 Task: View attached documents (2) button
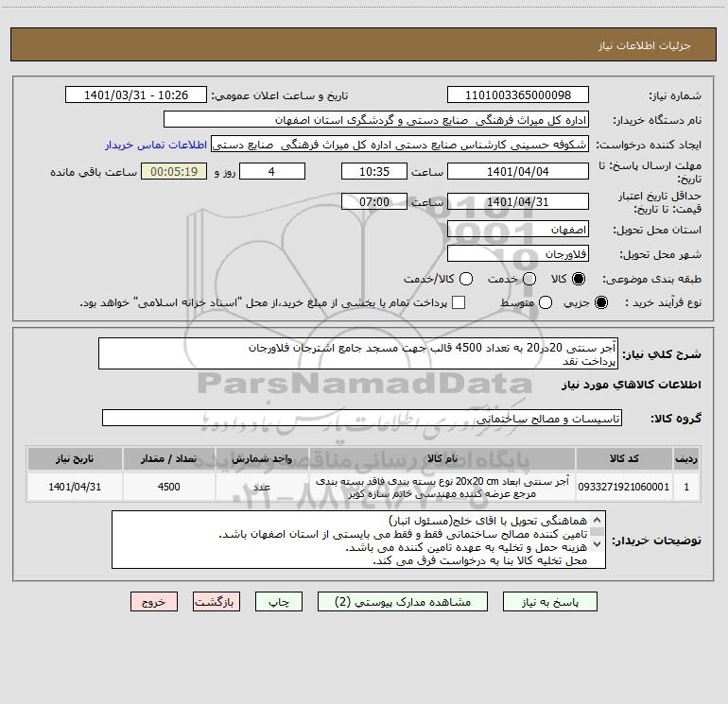[403, 602]
